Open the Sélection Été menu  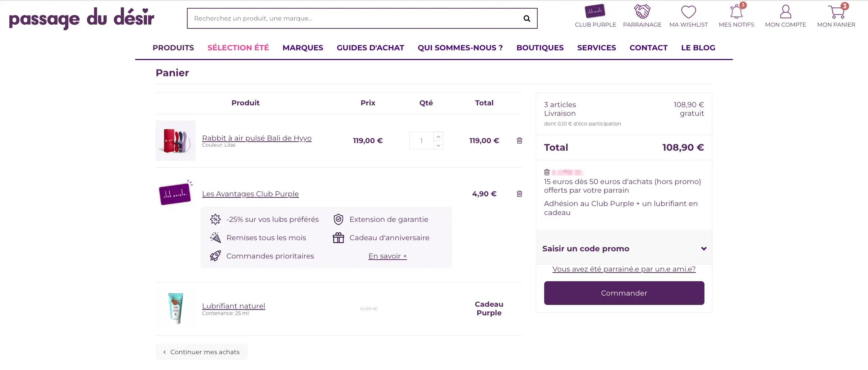pyautogui.click(x=238, y=48)
